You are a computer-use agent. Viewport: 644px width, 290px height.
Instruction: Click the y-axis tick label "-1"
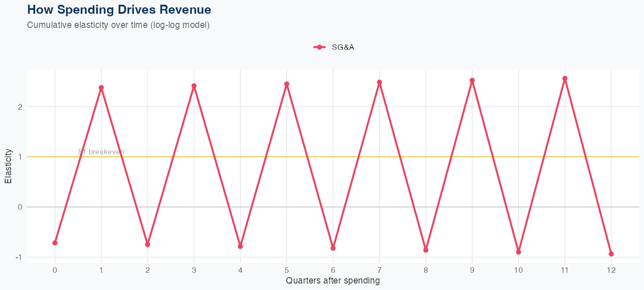coord(18,257)
